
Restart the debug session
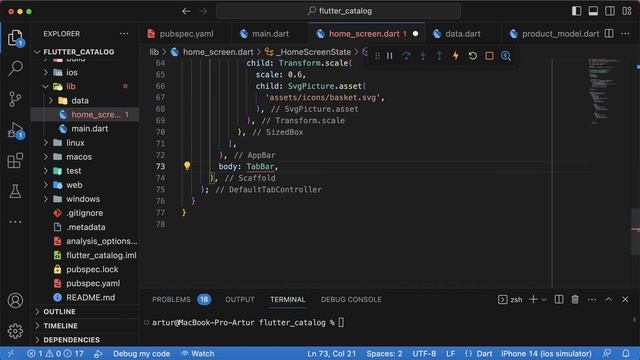pos(473,56)
